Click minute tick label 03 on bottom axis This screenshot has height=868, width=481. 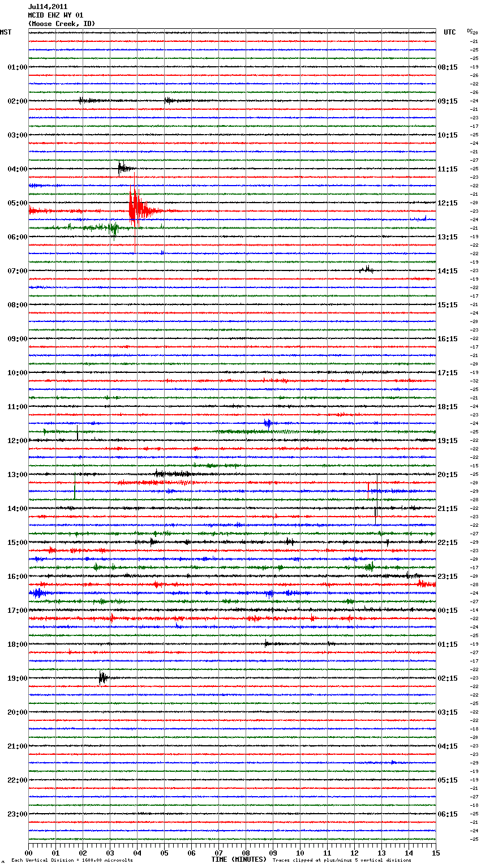110,853
